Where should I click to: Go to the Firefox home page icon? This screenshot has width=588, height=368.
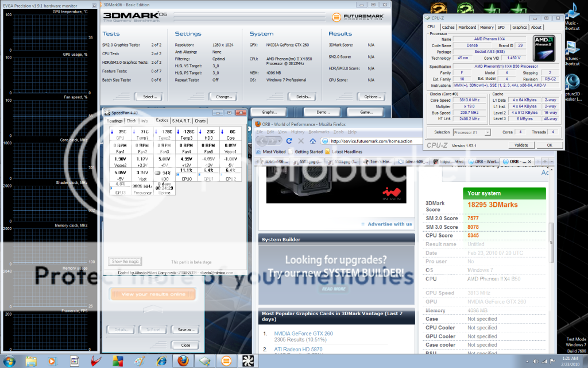tap(313, 141)
